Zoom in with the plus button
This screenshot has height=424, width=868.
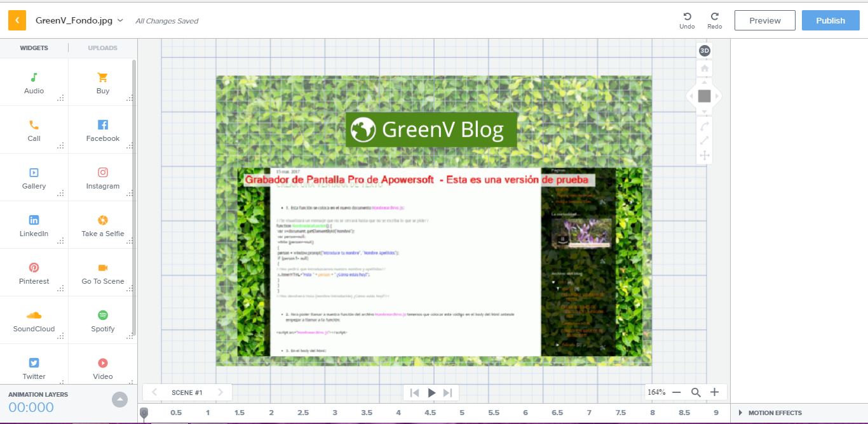(x=714, y=392)
